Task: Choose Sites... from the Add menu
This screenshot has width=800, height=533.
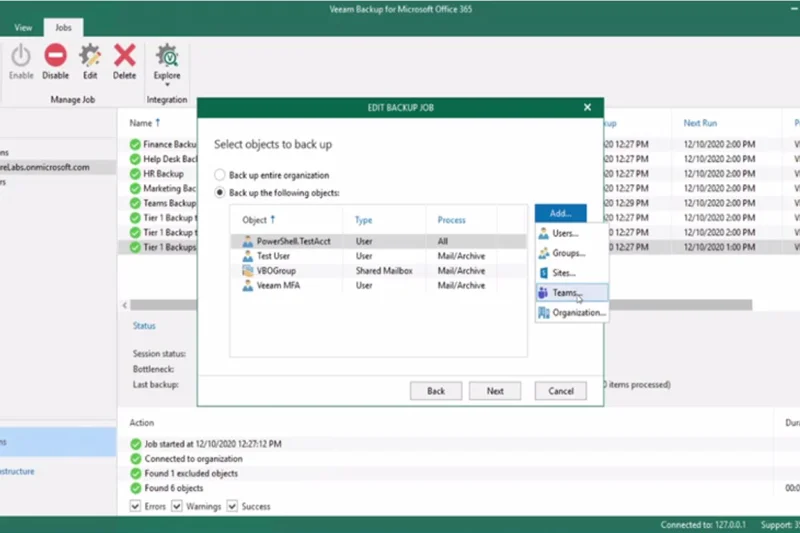Action: 571,273
